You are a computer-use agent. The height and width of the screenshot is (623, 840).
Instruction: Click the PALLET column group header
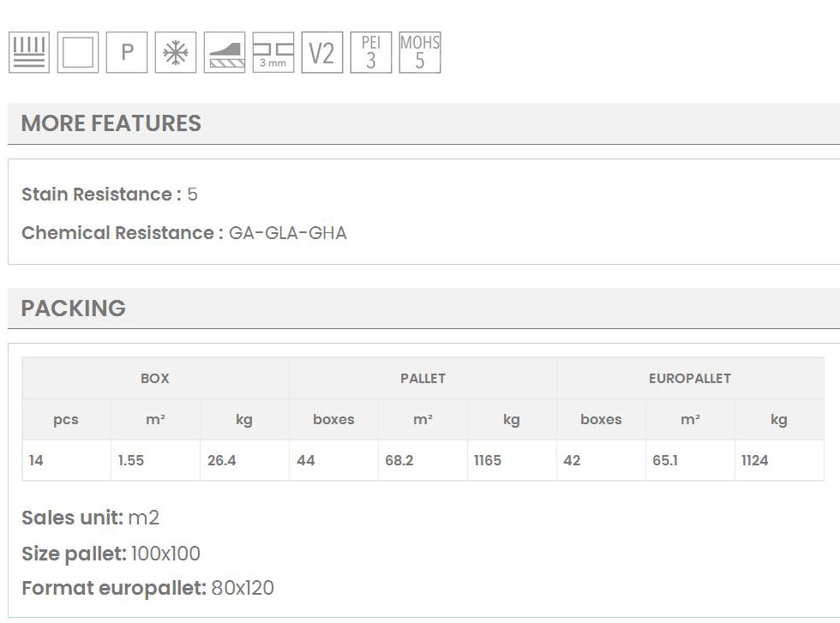click(x=423, y=378)
